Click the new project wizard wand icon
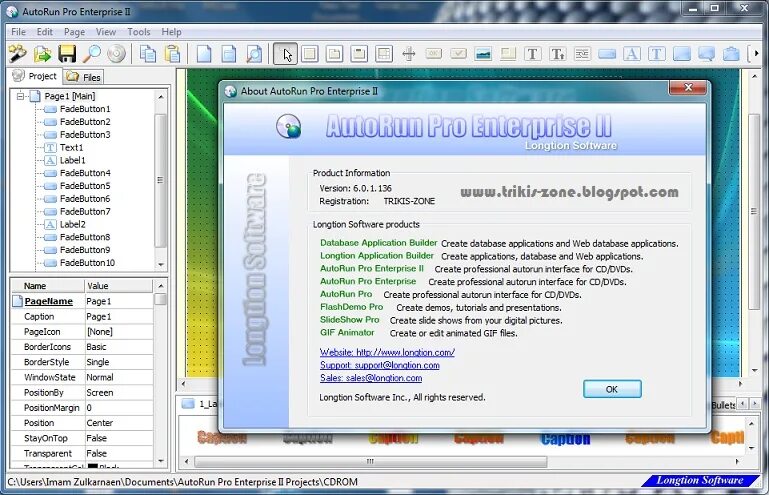The image size is (769, 495). click(18, 53)
